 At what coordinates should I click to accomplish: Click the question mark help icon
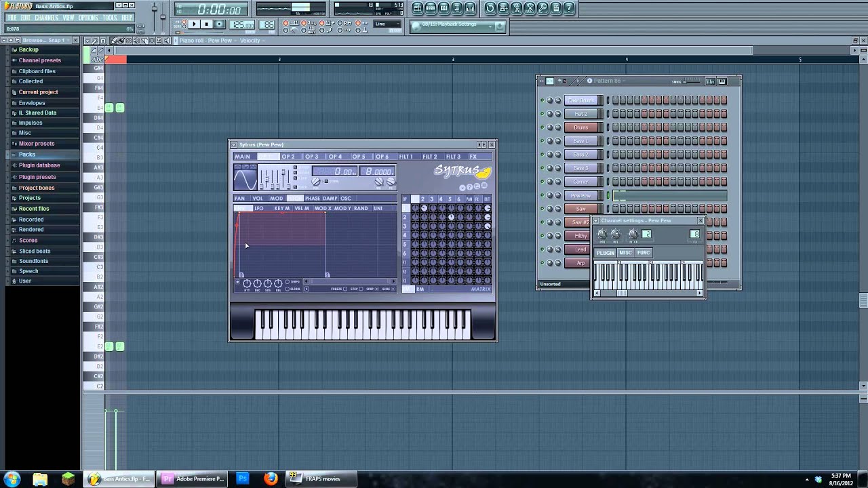570,8
